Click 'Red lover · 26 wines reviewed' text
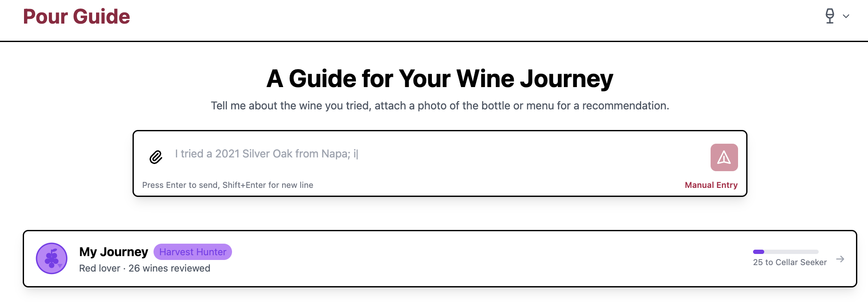The height and width of the screenshot is (302, 868). 145,268
